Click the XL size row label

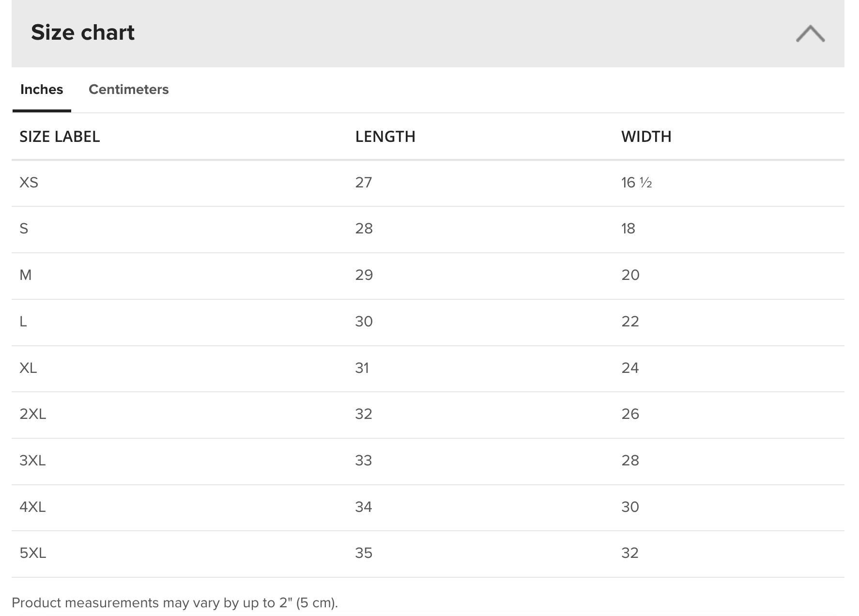click(x=28, y=368)
